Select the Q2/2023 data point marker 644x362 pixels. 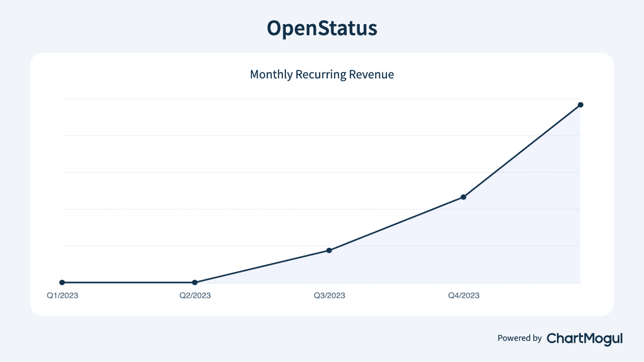click(195, 283)
